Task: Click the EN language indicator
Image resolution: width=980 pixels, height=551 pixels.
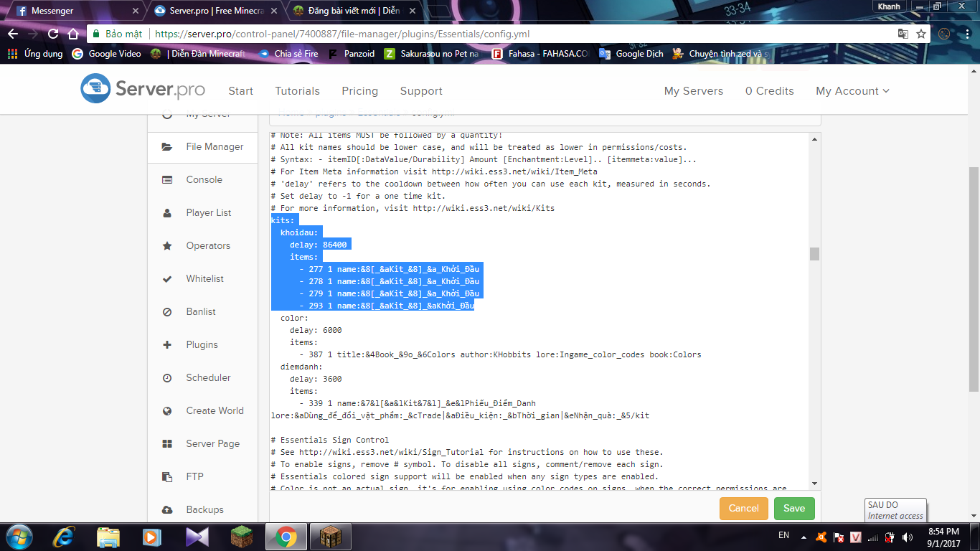Action: [x=783, y=535]
